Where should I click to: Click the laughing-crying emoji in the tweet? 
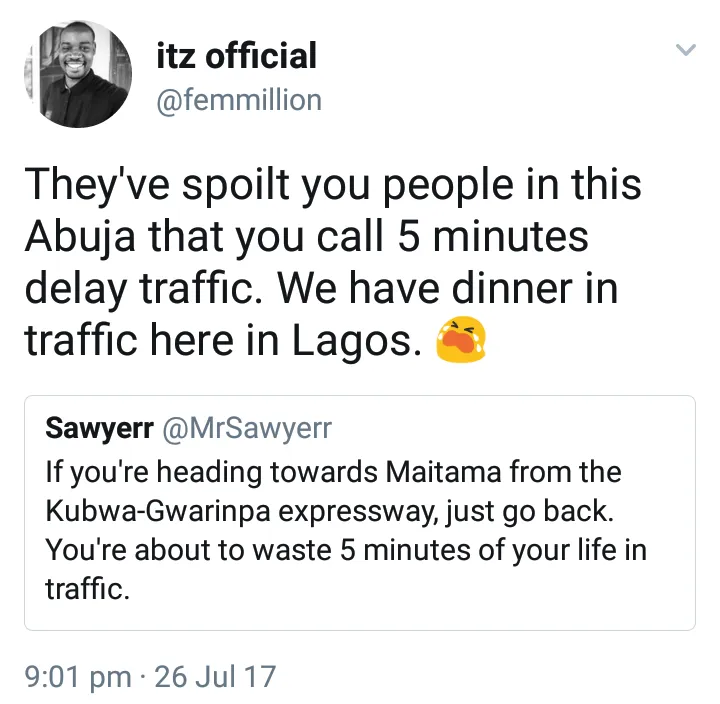pyautogui.click(x=461, y=343)
